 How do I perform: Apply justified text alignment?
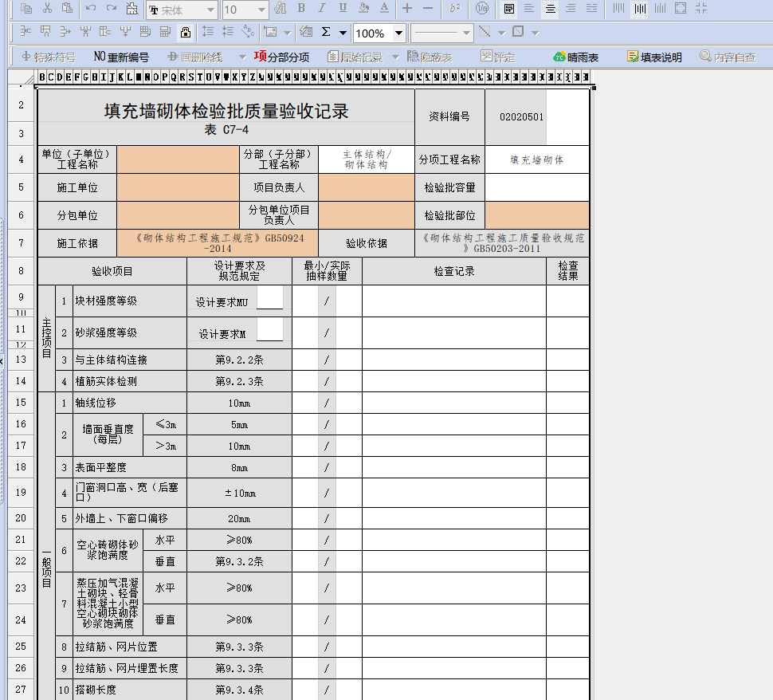click(591, 9)
